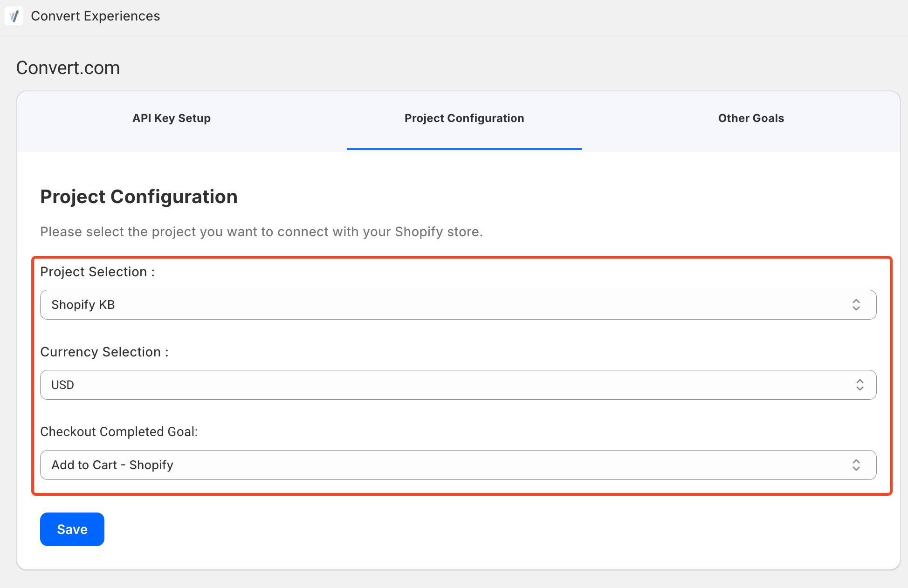Click the chevron icon in Checkout Completed Goal field
Viewport: 908px width, 588px height.
pos(856,465)
